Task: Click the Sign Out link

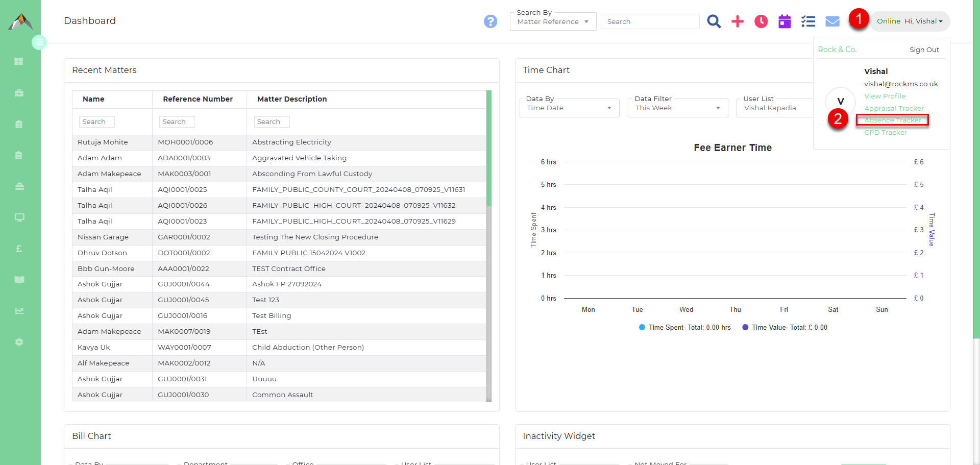Action: [x=924, y=50]
